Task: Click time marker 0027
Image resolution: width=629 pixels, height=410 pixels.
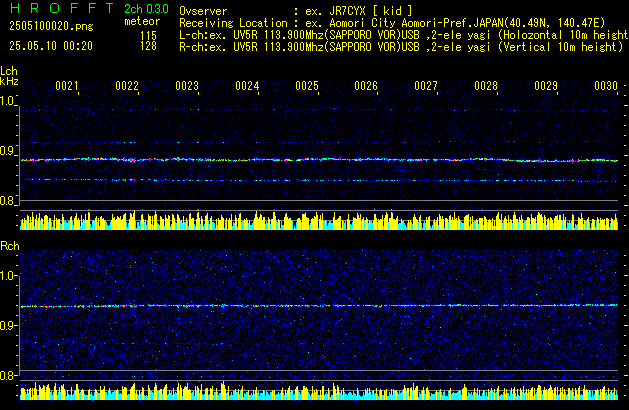Action: (426, 86)
